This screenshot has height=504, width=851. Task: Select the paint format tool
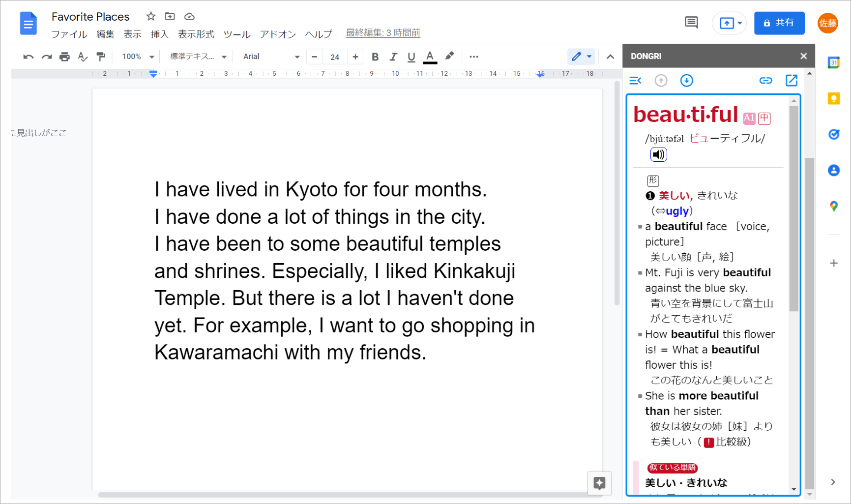pyautogui.click(x=101, y=57)
